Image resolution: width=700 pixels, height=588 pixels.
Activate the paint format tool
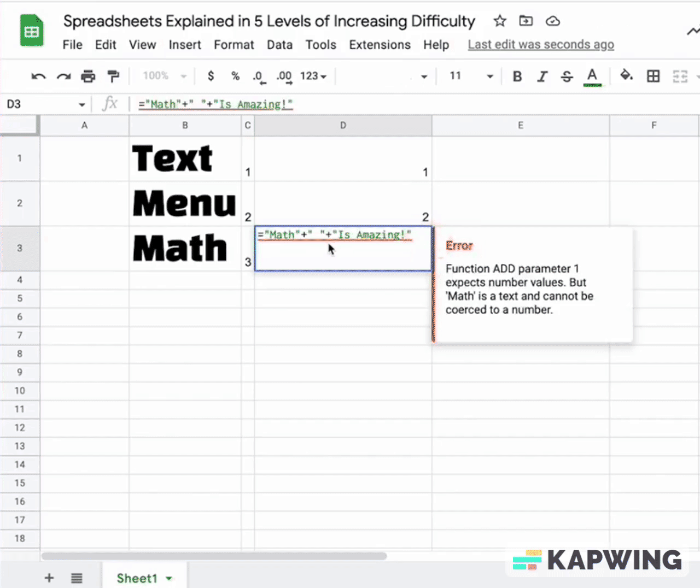click(x=113, y=77)
